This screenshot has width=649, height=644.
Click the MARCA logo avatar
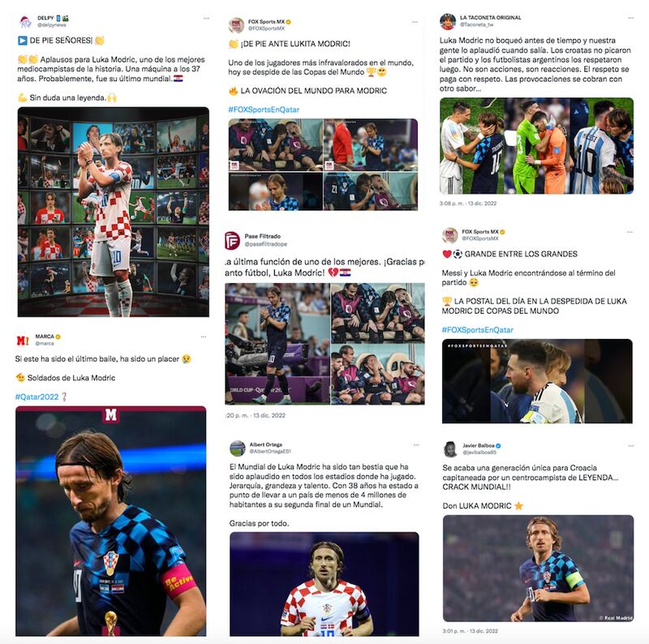click(x=23, y=340)
